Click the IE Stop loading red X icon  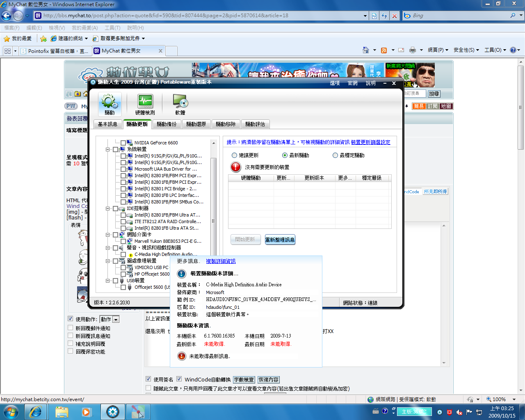click(x=394, y=16)
